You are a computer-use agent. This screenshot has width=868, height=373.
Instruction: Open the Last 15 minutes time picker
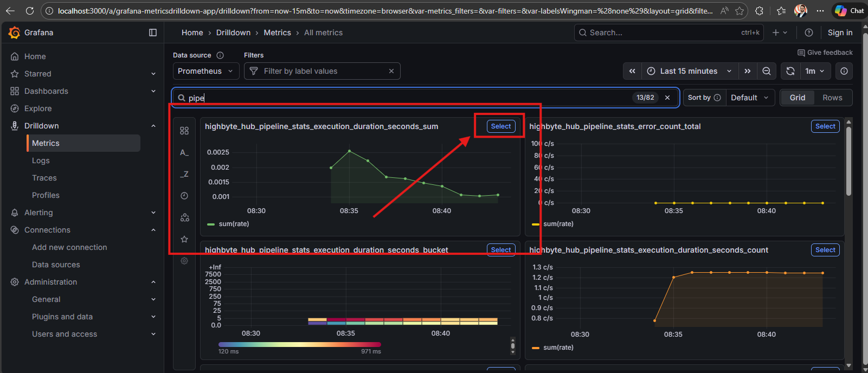(689, 71)
